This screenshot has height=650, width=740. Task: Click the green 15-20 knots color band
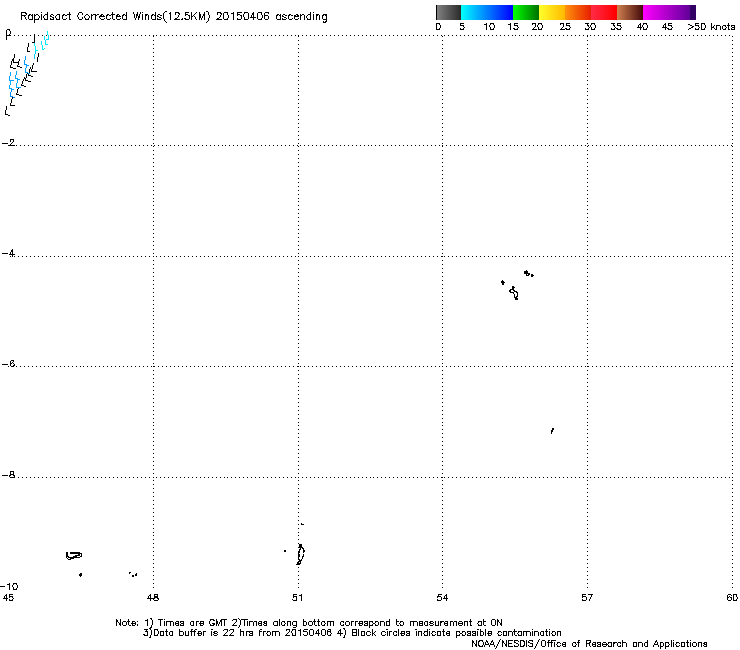526,12
